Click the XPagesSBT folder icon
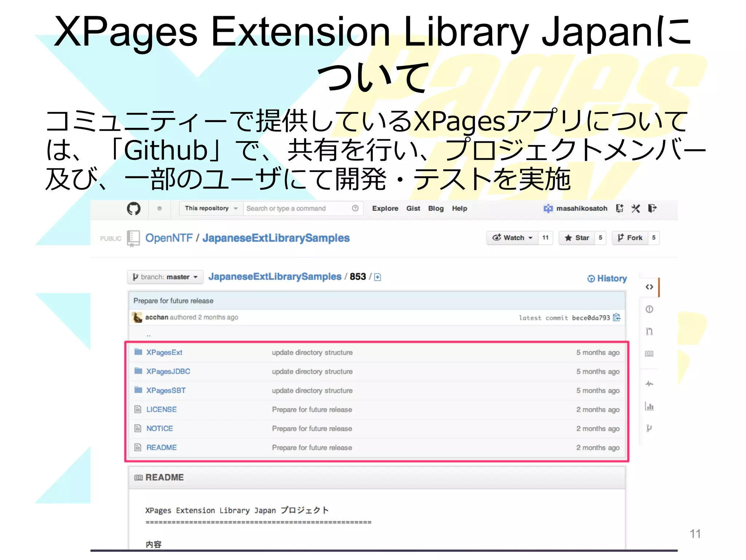The image size is (746, 560). 138,390
